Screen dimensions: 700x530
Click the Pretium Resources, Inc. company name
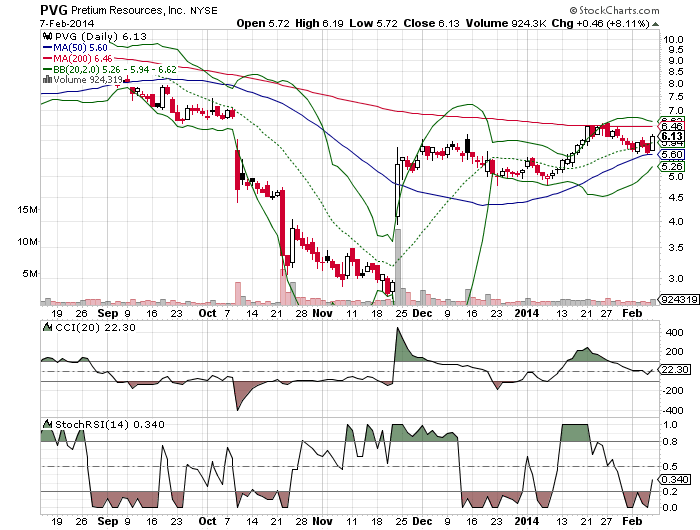click(129, 10)
